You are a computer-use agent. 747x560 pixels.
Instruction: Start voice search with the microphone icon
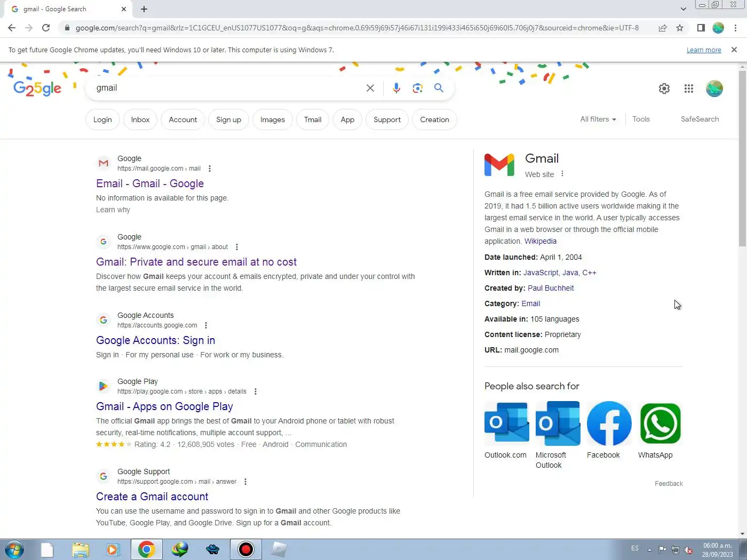tap(396, 88)
